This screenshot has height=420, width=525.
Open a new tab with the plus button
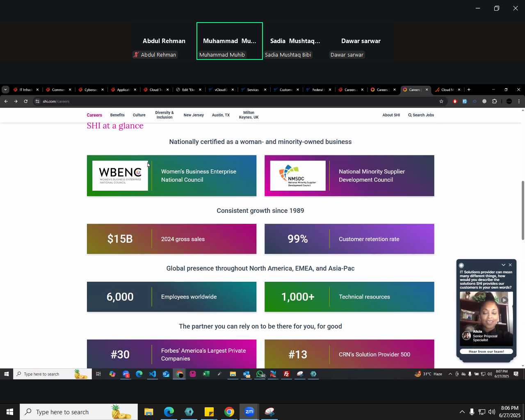[x=469, y=90]
